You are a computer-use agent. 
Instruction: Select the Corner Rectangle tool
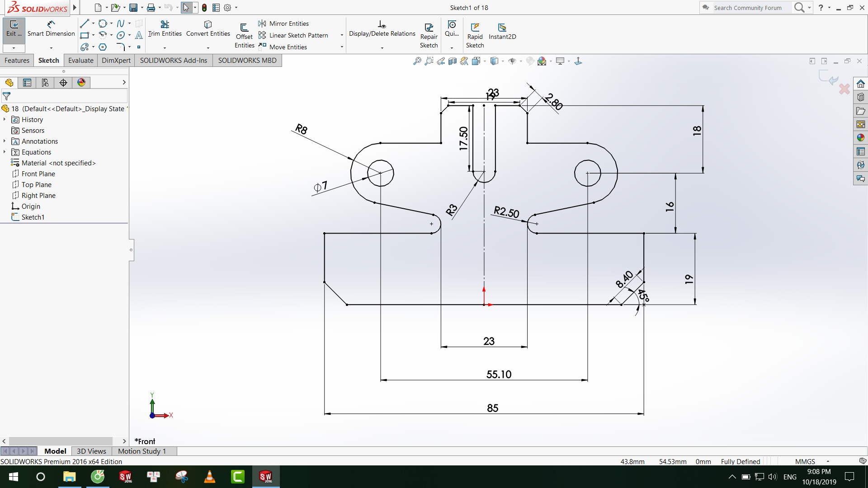tap(85, 35)
